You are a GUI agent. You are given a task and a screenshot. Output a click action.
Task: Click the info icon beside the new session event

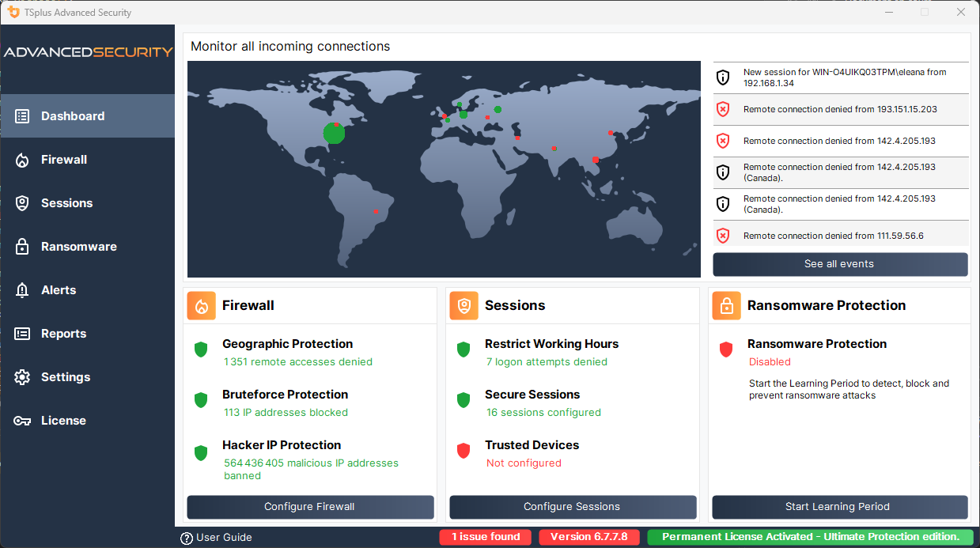click(722, 77)
